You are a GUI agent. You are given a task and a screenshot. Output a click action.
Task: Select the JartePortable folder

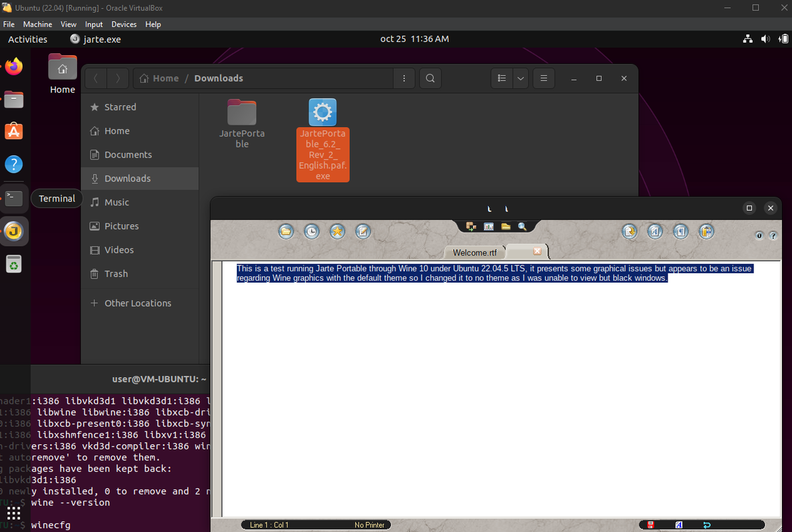pyautogui.click(x=242, y=124)
